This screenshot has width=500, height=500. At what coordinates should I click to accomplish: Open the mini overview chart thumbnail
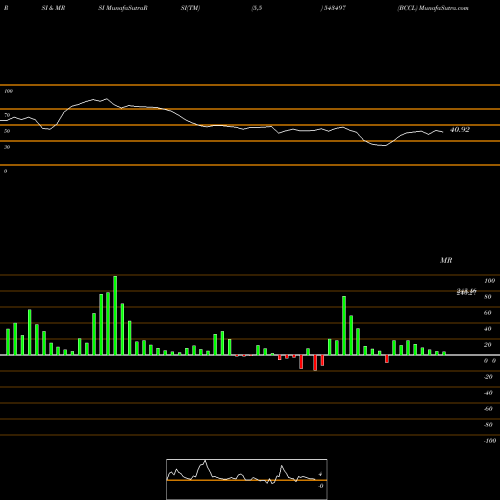click(247, 479)
